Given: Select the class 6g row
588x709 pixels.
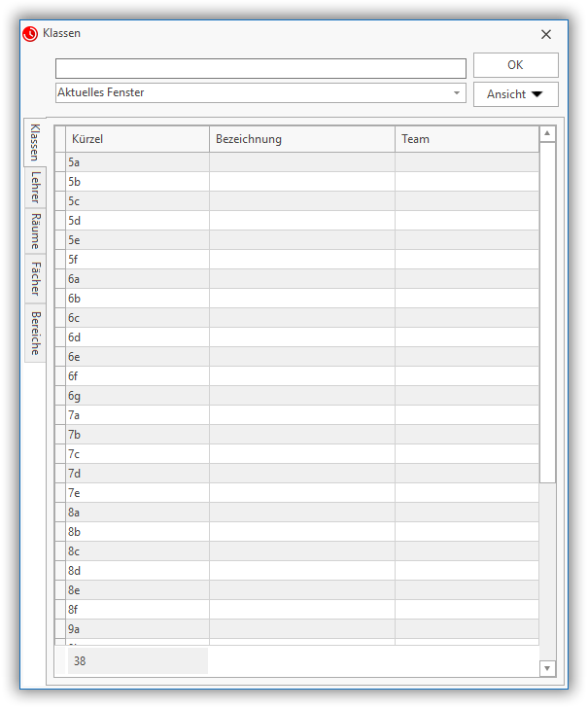Looking at the screenshot, I should coord(136,396).
